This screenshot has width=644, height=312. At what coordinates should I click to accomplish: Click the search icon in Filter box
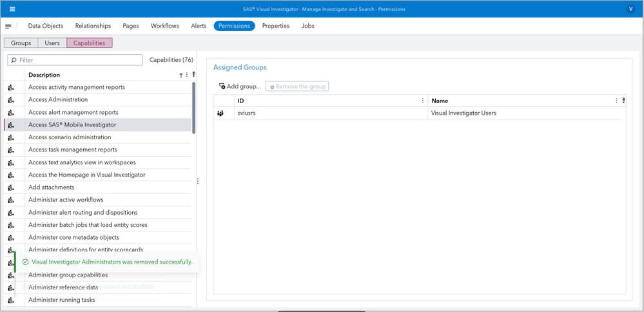(x=14, y=61)
